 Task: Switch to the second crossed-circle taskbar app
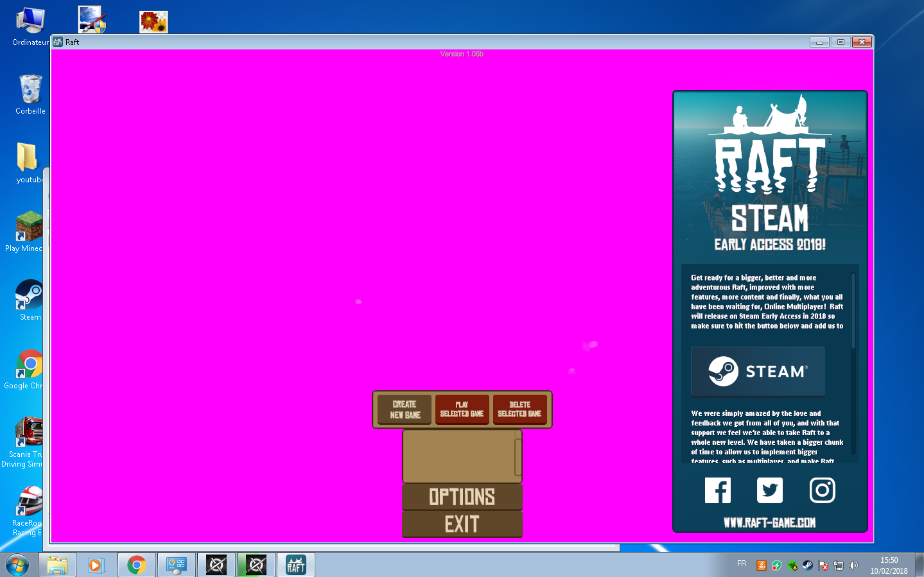click(x=256, y=565)
